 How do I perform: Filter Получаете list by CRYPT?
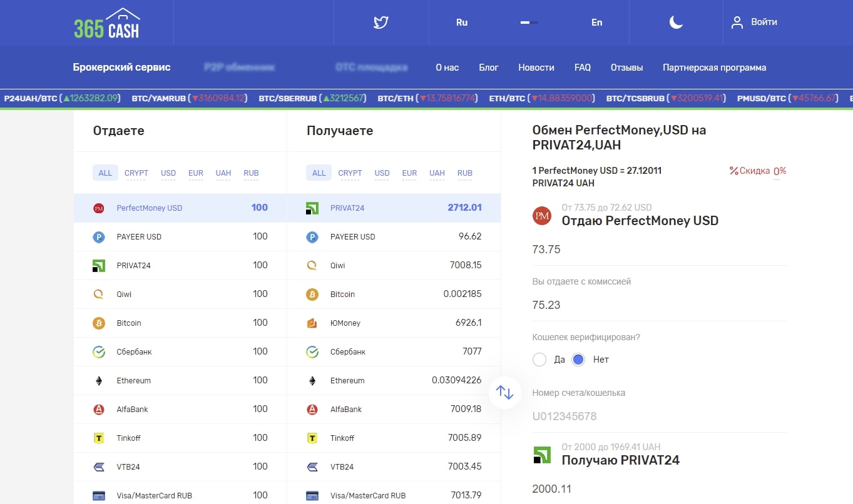[350, 173]
